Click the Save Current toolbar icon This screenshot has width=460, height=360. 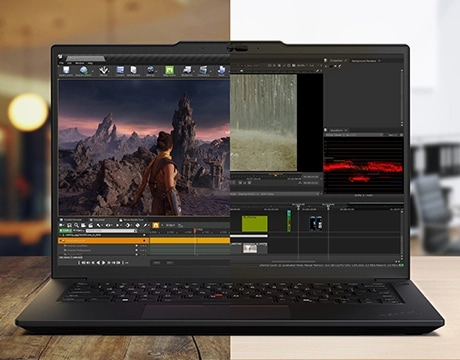[66, 70]
